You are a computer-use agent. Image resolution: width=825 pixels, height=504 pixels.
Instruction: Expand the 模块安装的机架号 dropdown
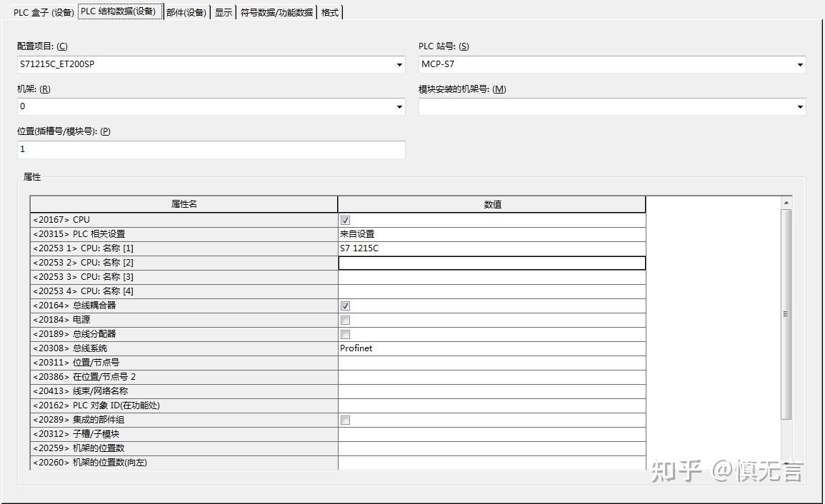800,107
